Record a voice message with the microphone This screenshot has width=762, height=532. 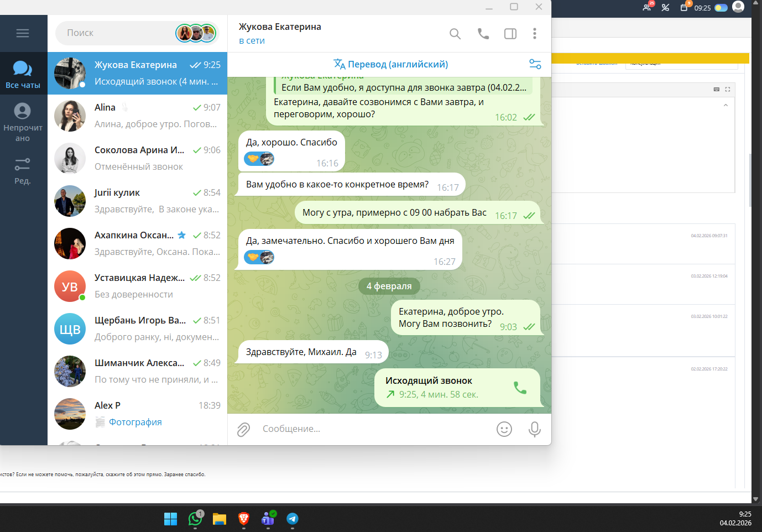(x=535, y=429)
